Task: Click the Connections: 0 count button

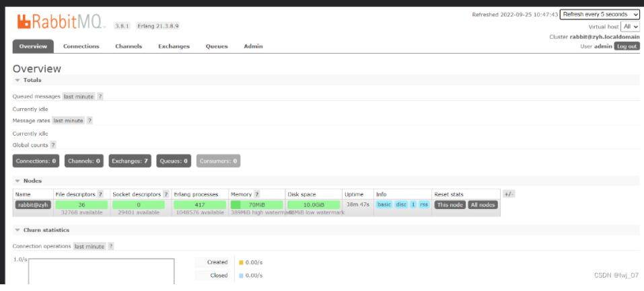Action: tap(36, 161)
